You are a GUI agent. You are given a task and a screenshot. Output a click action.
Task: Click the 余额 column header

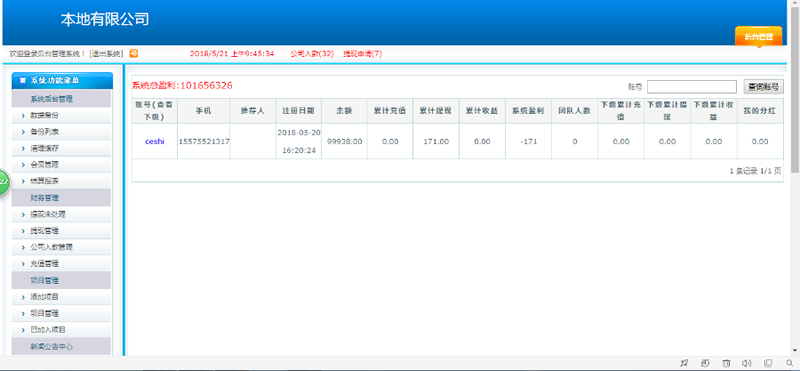(x=344, y=110)
